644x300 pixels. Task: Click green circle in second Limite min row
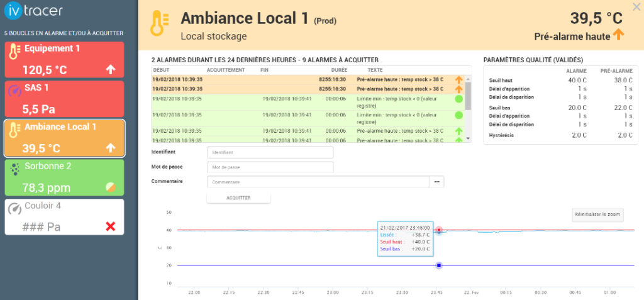pyautogui.click(x=458, y=115)
